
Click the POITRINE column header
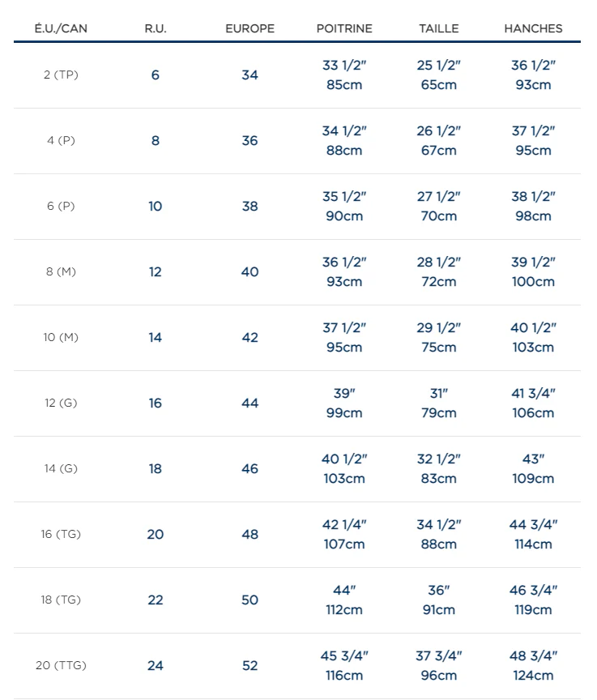344,28
